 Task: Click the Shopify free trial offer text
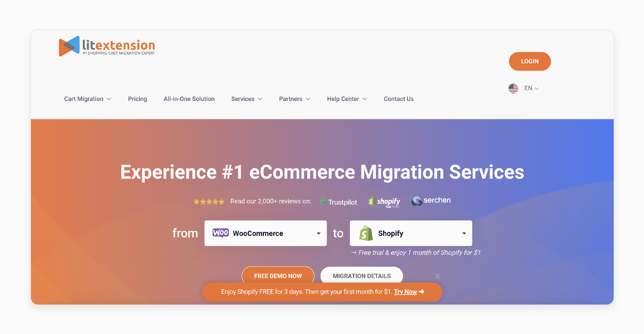415,252
